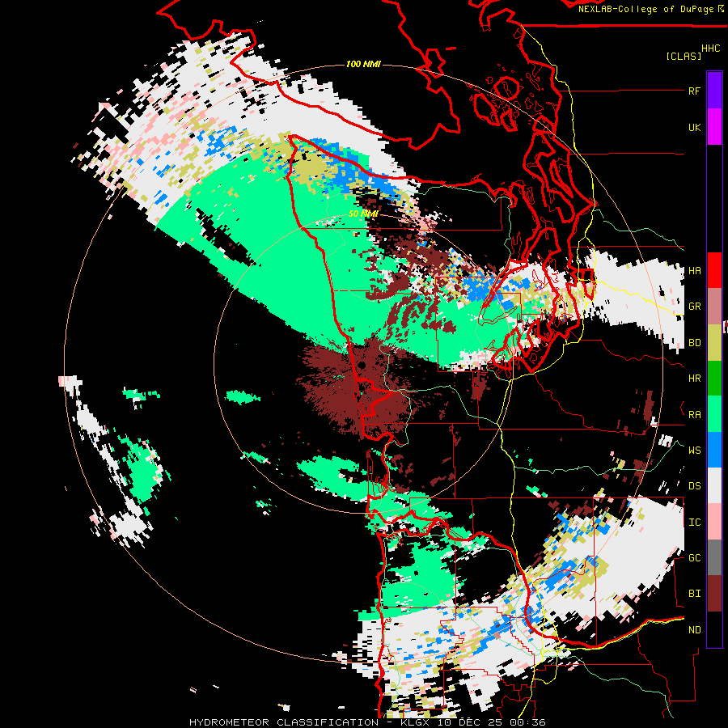
Task: Click the ND black legend swatch
Action: pos(714,629)
